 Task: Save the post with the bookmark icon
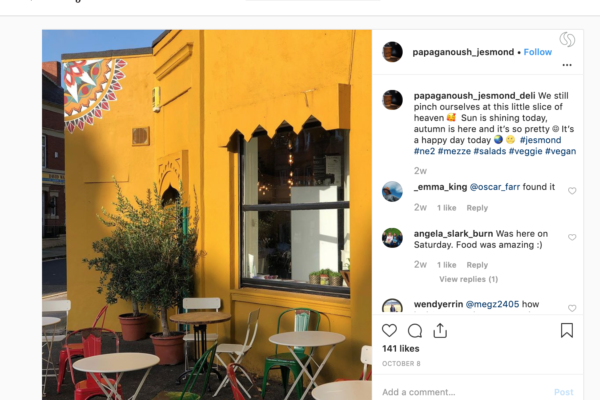click(x=567, y=330)
